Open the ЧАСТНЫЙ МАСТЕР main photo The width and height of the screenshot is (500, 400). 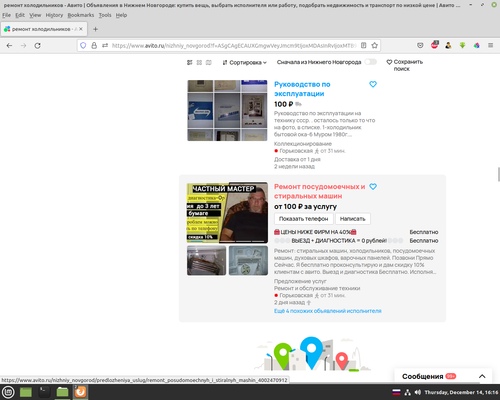coord(227,212)
